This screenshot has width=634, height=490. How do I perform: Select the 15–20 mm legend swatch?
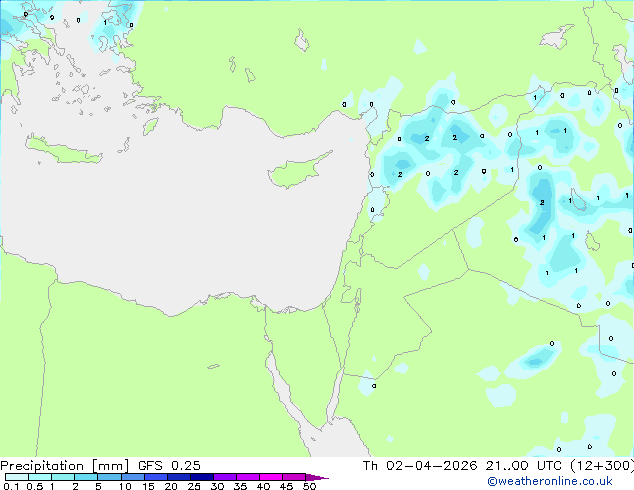(155, 477)
